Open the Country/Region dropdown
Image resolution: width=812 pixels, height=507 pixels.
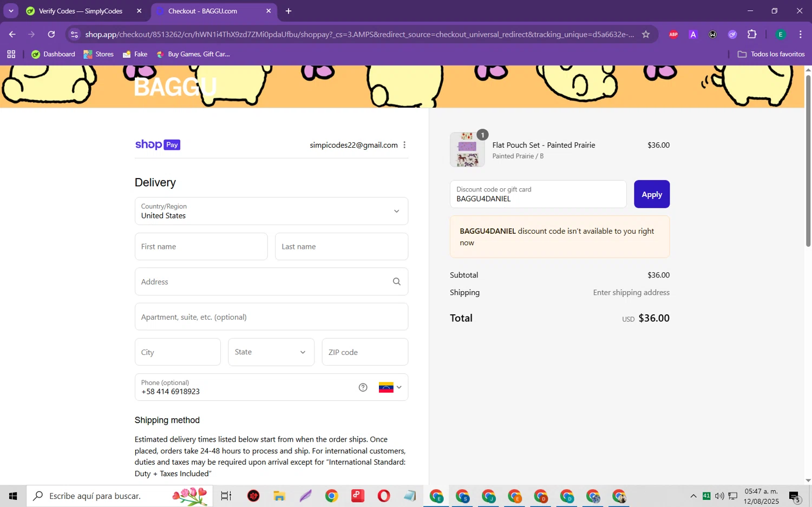[x=271, y=211]
